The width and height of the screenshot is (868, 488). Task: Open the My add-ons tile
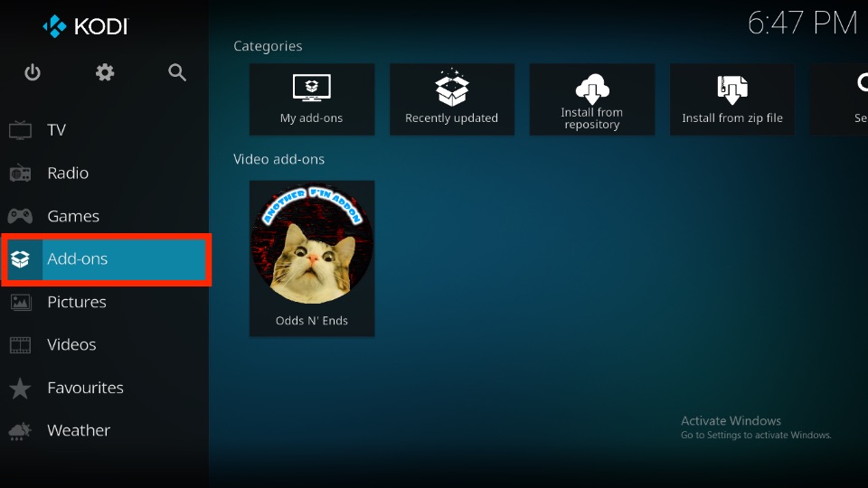click(x=312, y=99)
